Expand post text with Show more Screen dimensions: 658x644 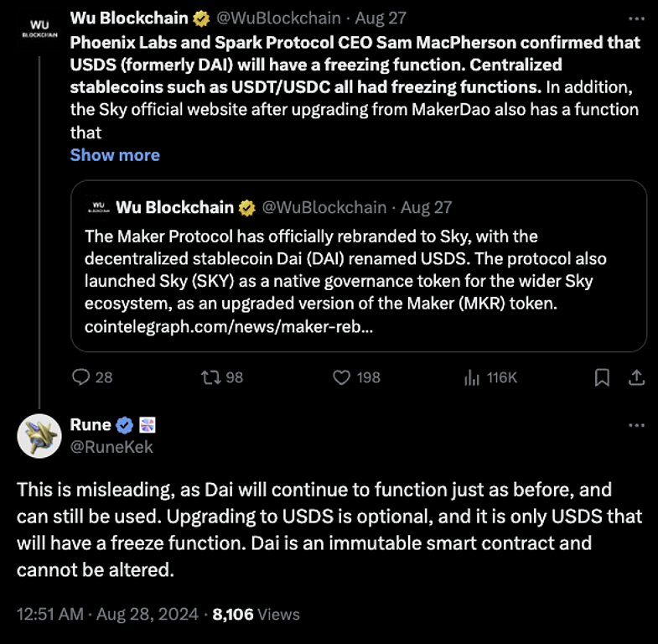point(115,155)
